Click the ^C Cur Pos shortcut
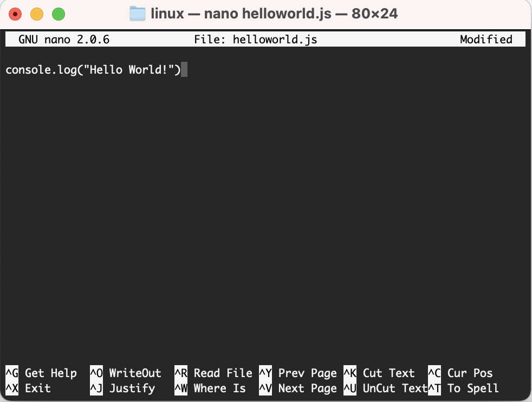Screen dimensions: 532x402 [460, 373]
